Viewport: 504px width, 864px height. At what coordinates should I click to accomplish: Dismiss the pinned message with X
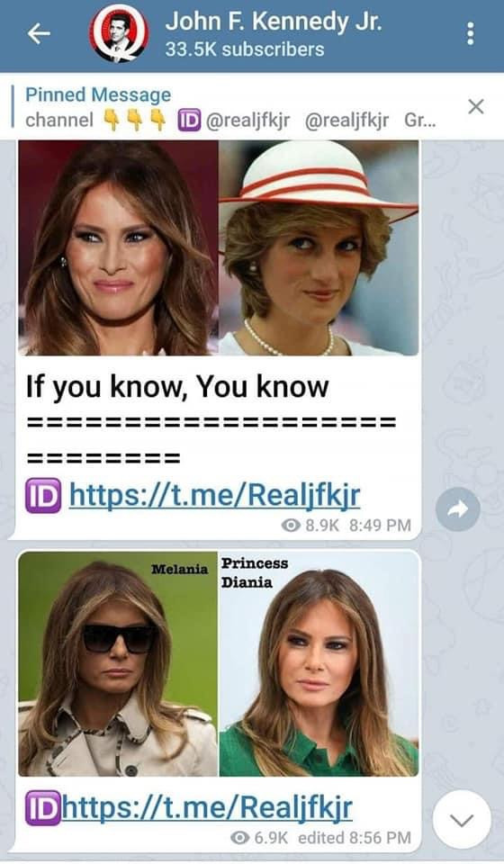pos(476,106)
